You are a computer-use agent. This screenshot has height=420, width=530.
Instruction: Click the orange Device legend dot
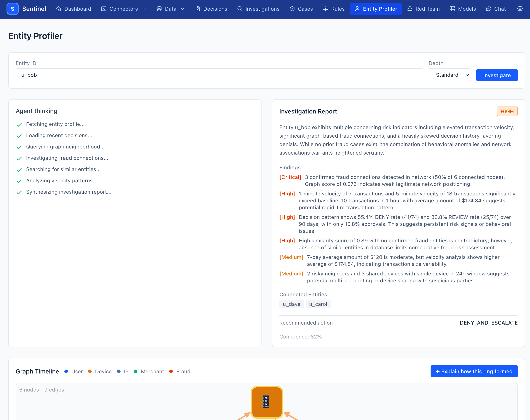coord(90,371)
